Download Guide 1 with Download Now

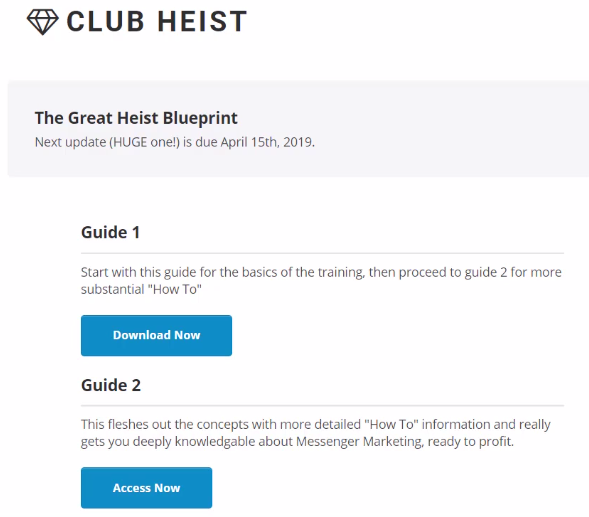click(x=156, y=336)
